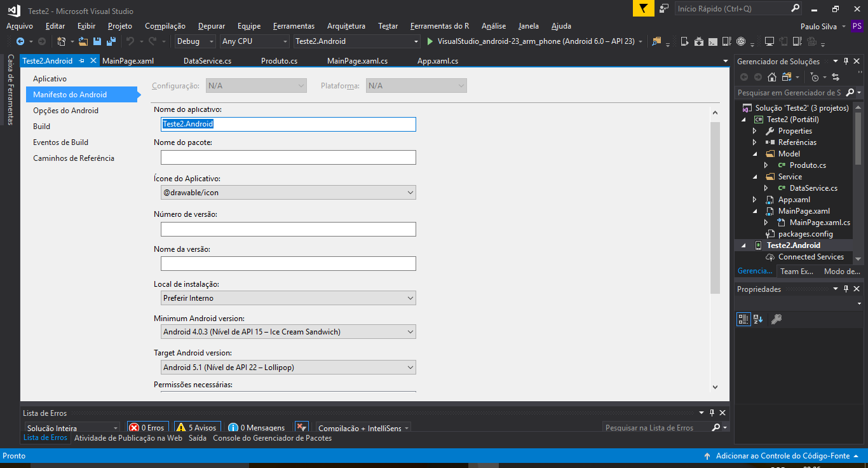Click the Property Pages wrench icon
The width and height of the screenshot is (868, 468).
776,319
